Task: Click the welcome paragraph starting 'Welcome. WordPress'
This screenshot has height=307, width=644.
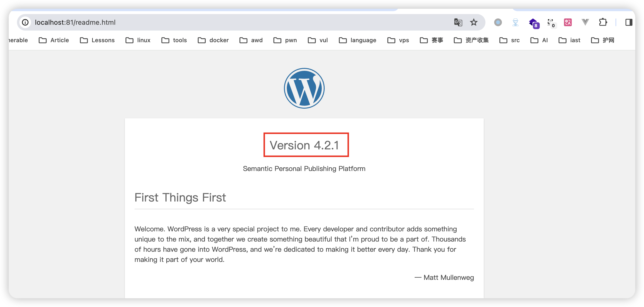Action: (300, 244)
